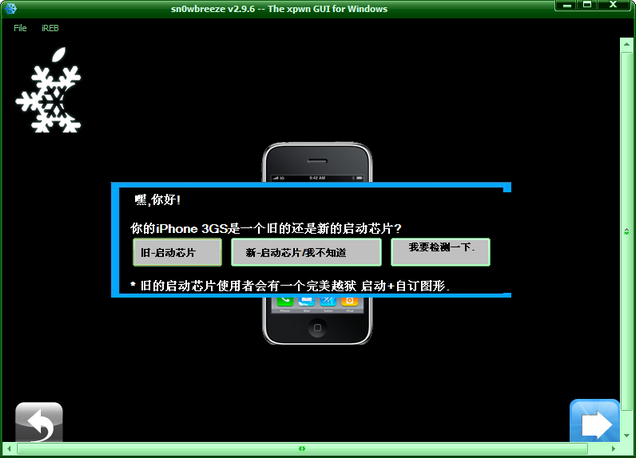This screenshot has height=458, width=636.
Task: Click the horizontal scrollbar left arrow
Action: pyautogui.click(x=9, y=449)
